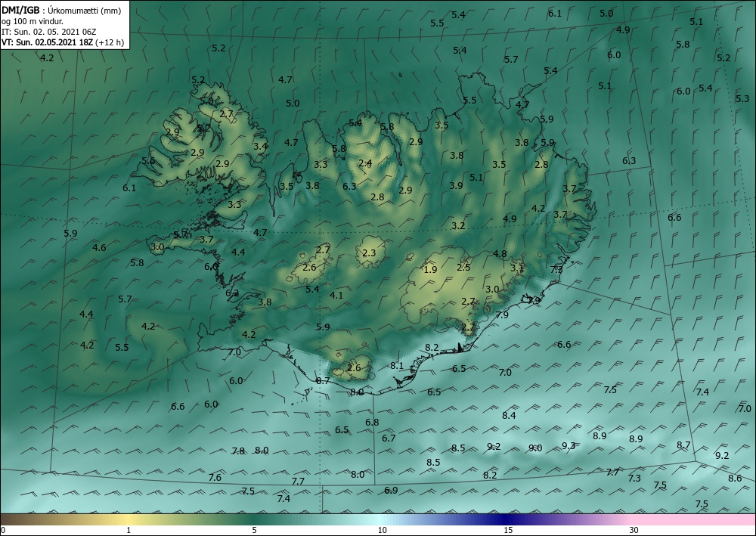Click the map value '6.9'
This screenshot has width=756, height=536.
pyautogui.click(x=391, y=490)
